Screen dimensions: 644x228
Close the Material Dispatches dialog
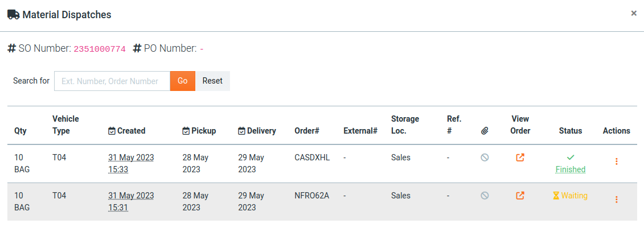[634, 13]
